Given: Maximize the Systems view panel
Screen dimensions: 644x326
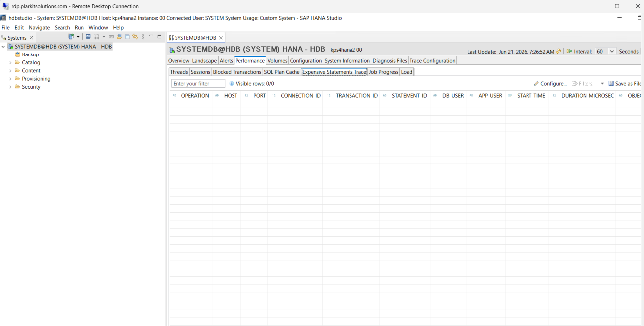Looking at the screenshot, I should coord(159,36).
